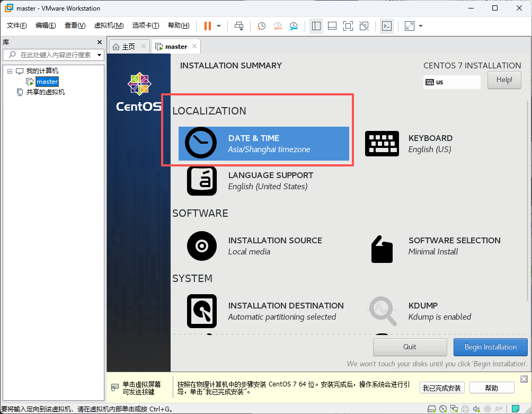Enter full screen mode from the toolbar

pos(348,26)
